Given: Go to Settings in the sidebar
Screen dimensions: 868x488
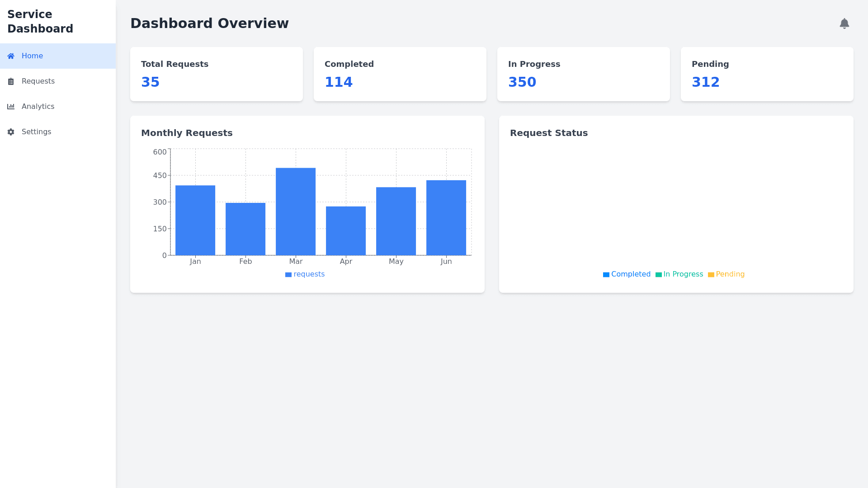Looking at the screenshot, I should [x=36, y=132].
